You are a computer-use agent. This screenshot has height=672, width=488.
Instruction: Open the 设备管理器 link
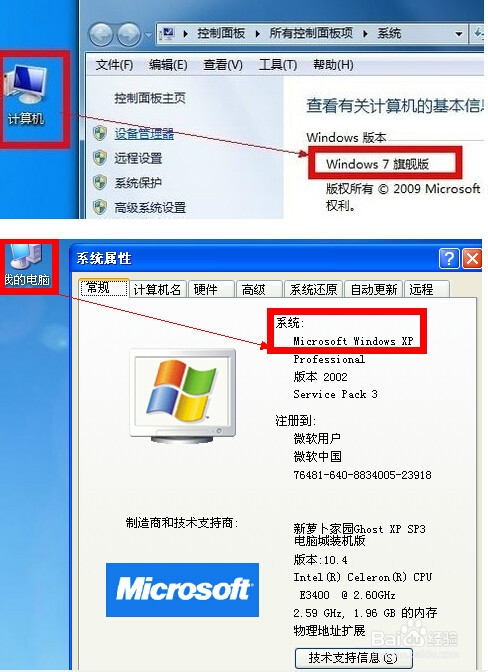coord(144,133)
